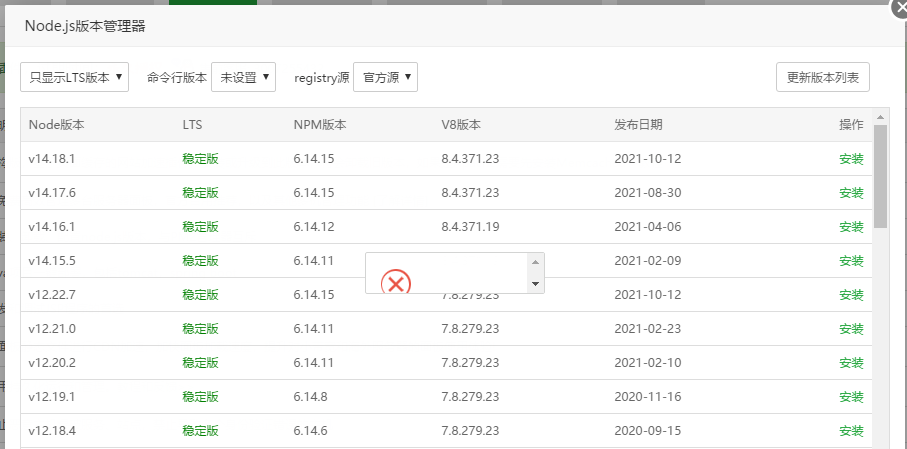Click NPM 6.14.8 in v12.19.1 row

coord(311,397)
